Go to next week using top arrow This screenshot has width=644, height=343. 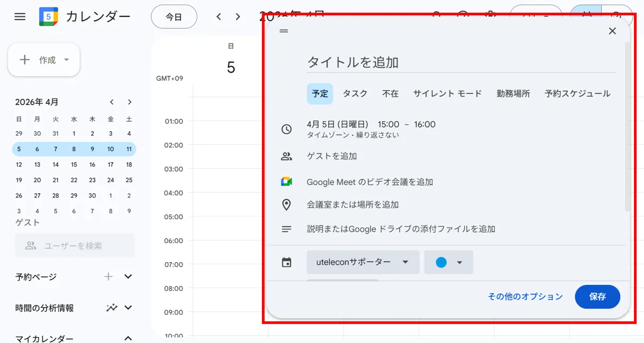[238, 17]
